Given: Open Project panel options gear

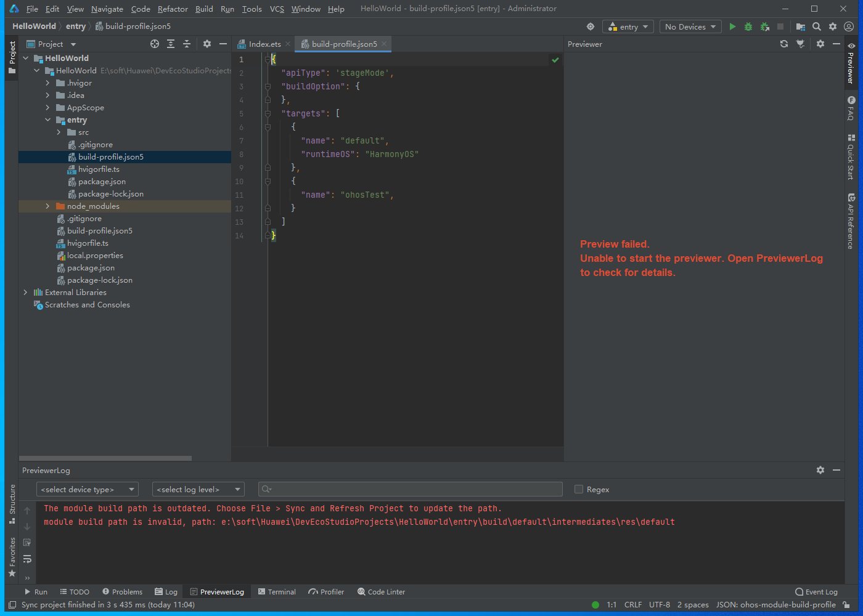Looking at the screenshot, I should click(207, 44).
